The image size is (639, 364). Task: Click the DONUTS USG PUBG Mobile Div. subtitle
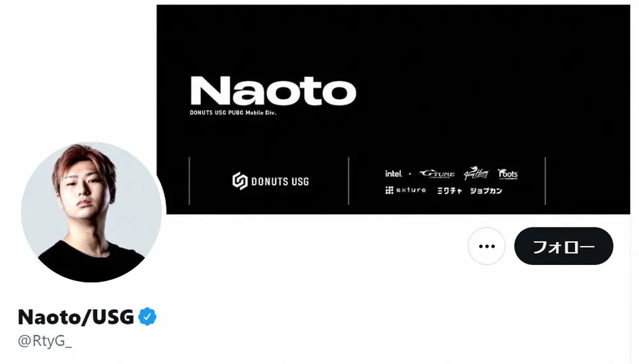[x=233, y=113]
